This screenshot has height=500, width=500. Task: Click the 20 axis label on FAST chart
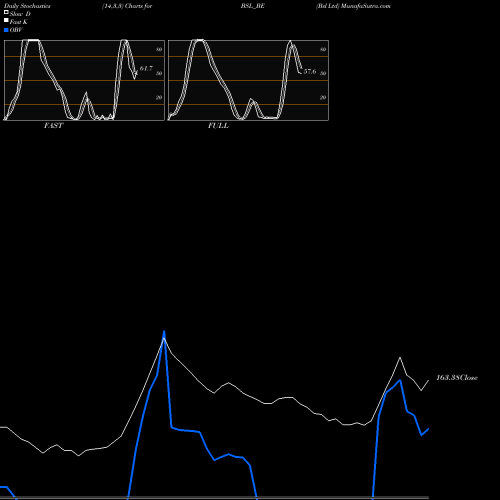point(159,97)
